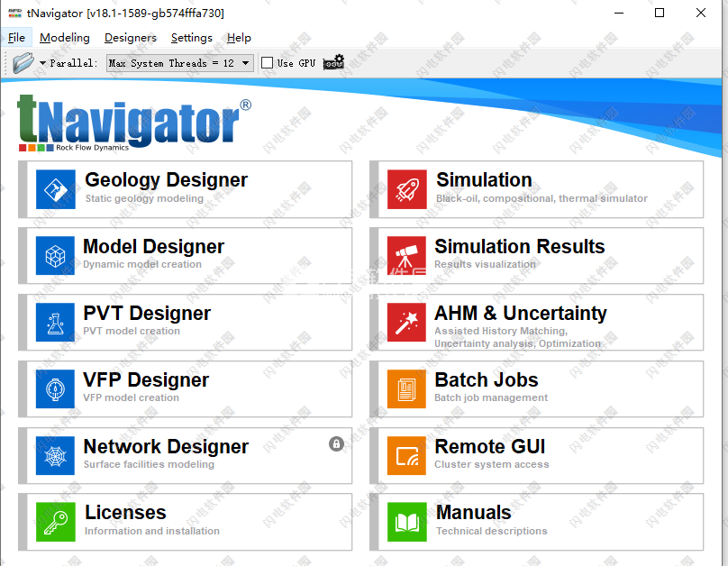Minimize the tNavigator window
Screen dimensions: 728x566
619,13
